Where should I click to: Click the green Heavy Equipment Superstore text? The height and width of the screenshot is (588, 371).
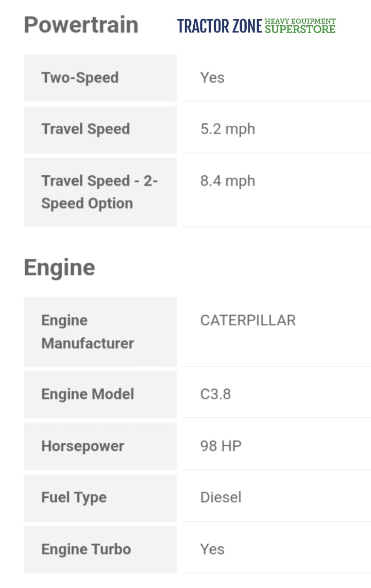[x=300, y=26]
